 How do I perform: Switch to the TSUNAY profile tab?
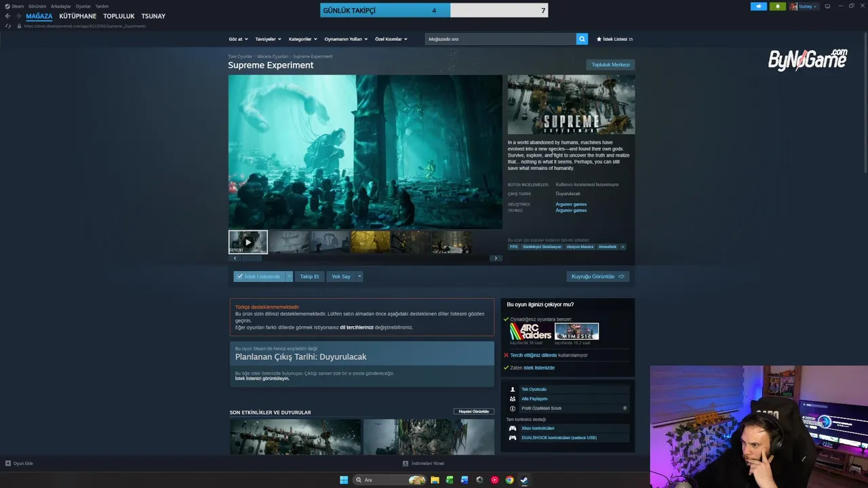[x=153, y=16]
